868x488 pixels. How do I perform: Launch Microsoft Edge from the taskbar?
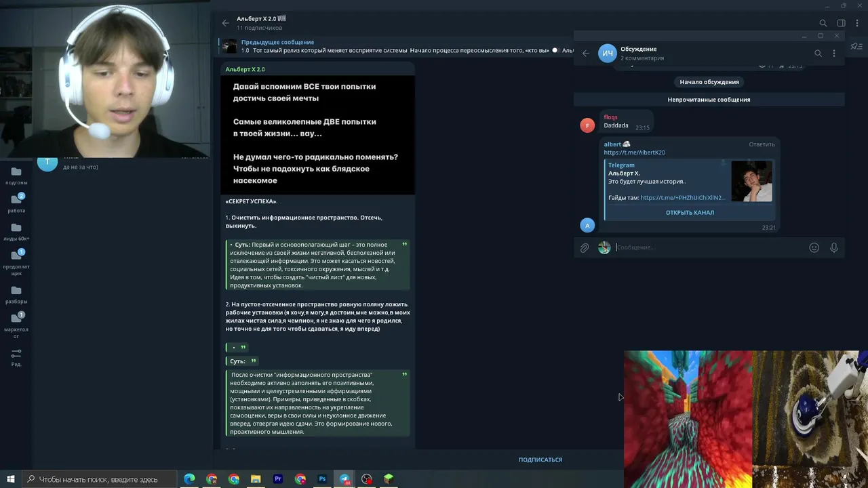[189, 479]
